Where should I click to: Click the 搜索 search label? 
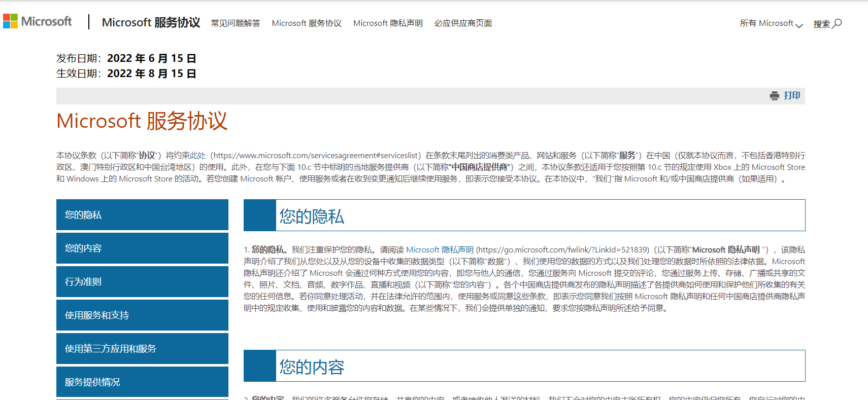click(x=822, y=24)
